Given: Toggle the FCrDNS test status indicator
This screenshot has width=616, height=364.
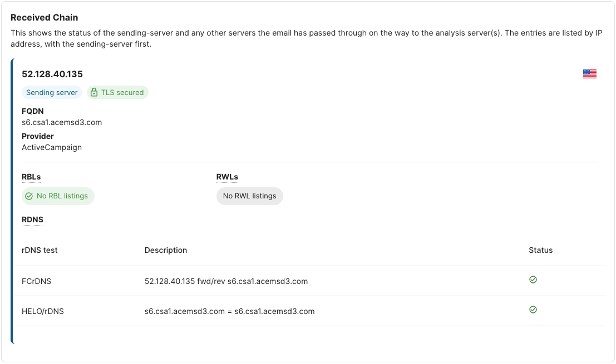Looking at the screenshot, I should (x=533, y=280).
